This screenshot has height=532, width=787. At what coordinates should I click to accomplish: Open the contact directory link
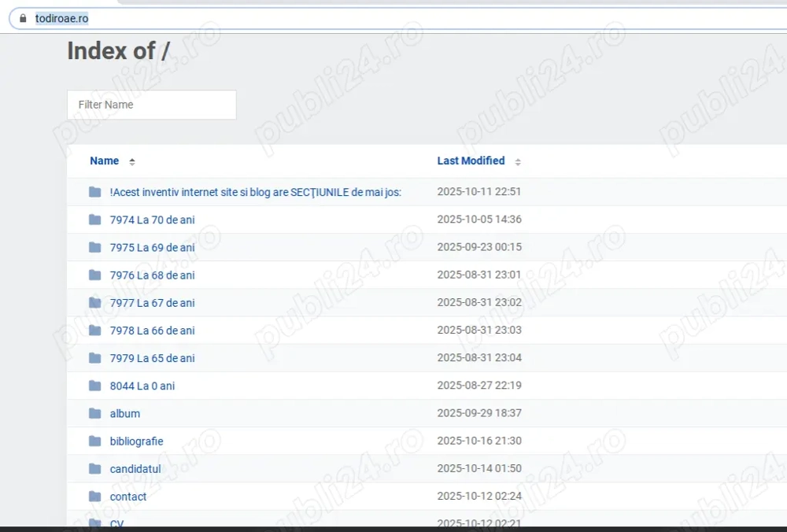128,496
